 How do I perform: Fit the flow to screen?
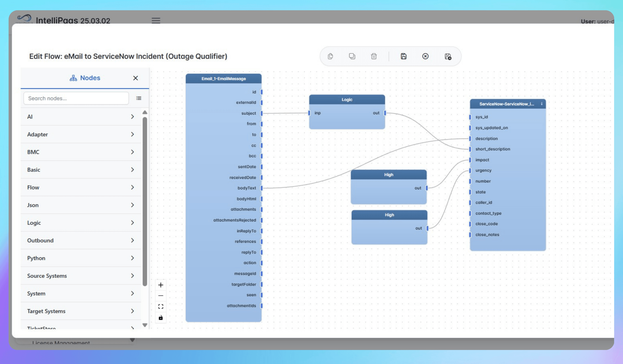coord(161,306)
